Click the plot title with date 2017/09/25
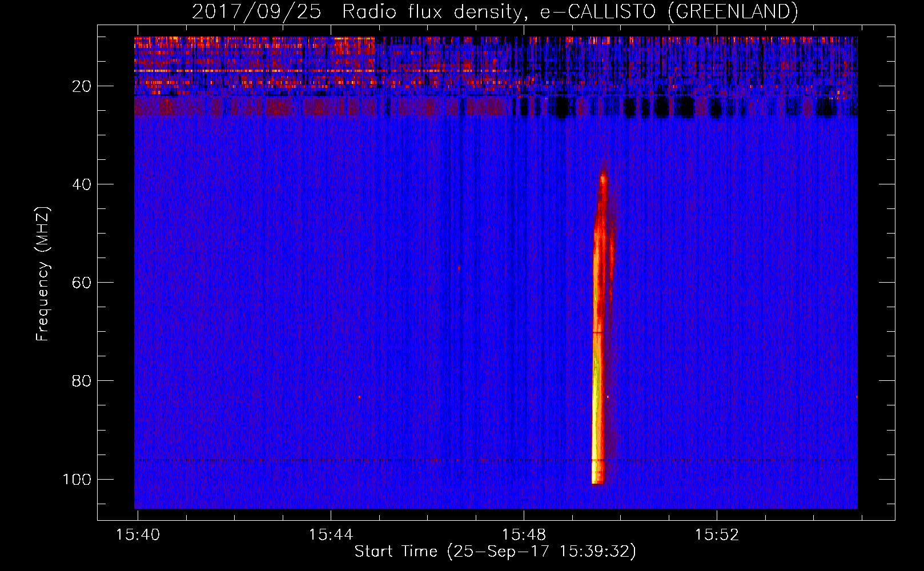The height and width of the screenshot is (571, 924). pyautogui.click(x=495, y=11)
